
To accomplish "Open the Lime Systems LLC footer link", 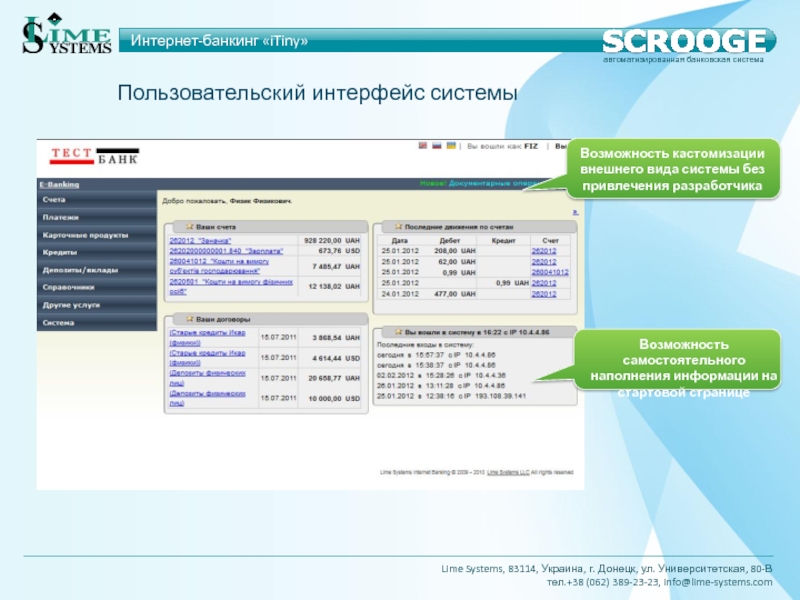I will coord(508,472).
